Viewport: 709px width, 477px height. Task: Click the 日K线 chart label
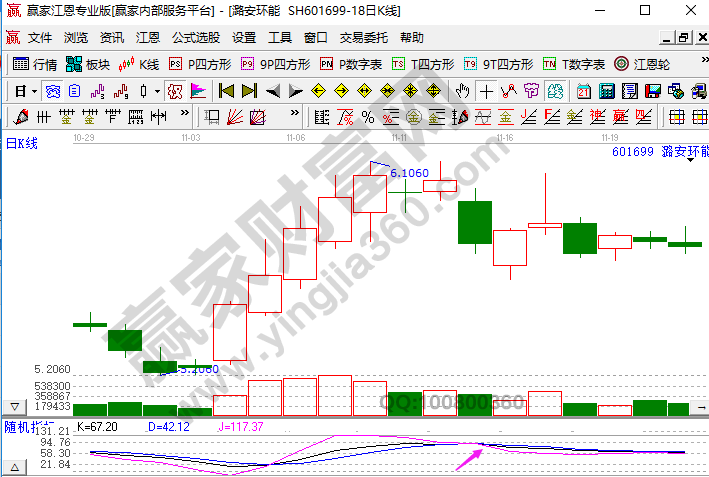pos(22,143)
